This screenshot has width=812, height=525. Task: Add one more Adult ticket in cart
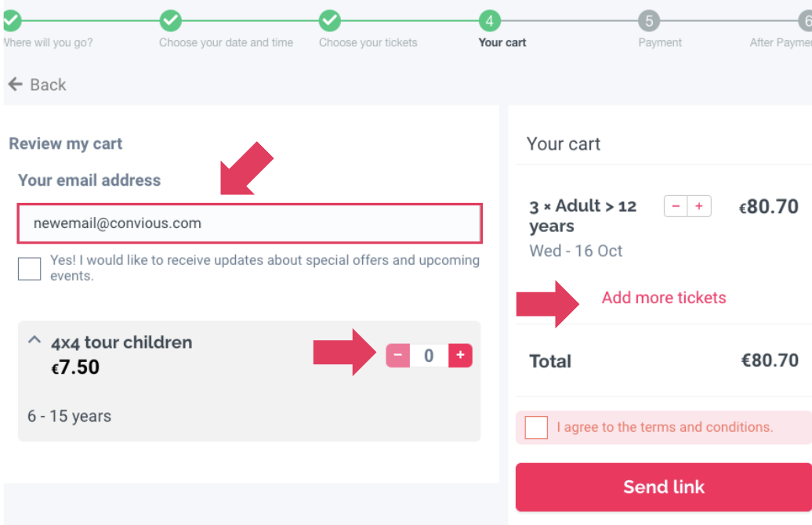[699, 206]
